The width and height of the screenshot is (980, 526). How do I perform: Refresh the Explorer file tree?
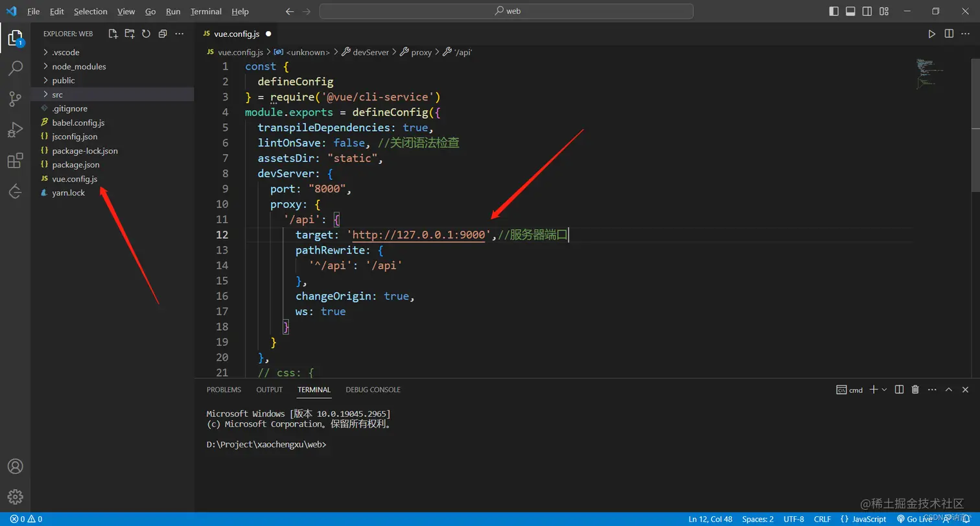tap(146, 34)
